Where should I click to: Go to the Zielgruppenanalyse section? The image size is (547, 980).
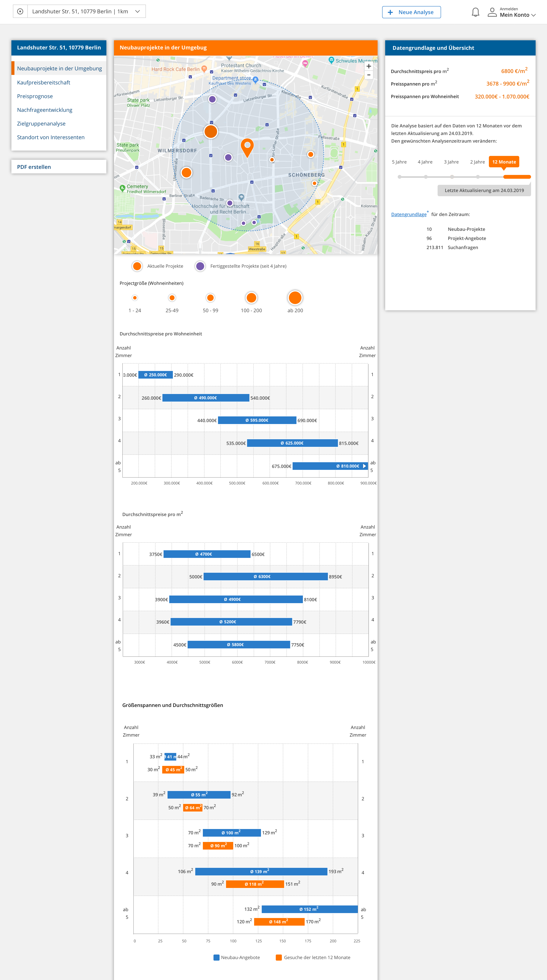41,124
